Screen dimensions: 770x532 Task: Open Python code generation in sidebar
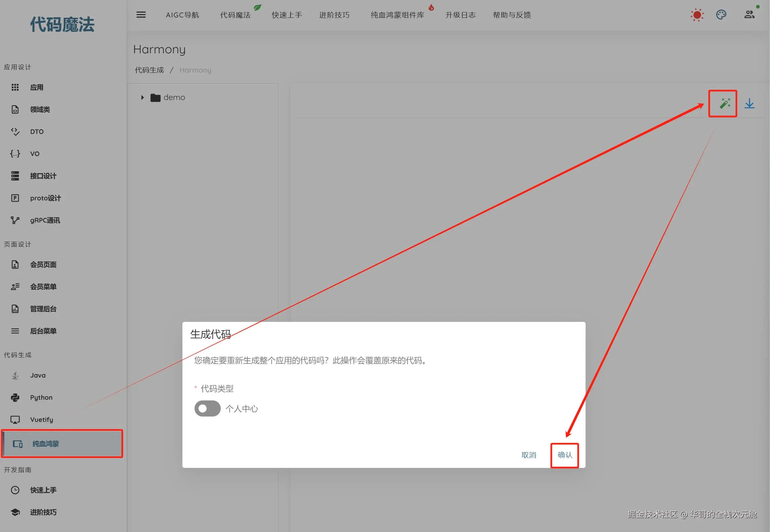[x=41, y=397]
